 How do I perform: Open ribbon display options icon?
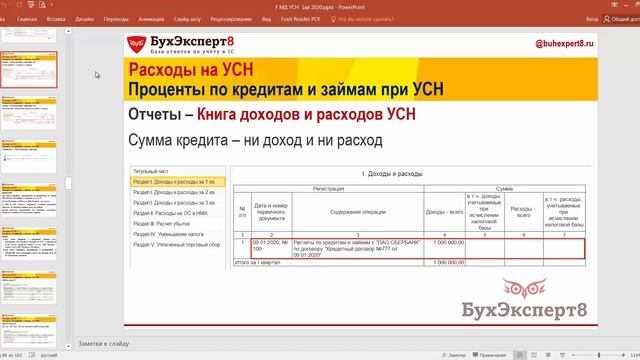(x=614, y=5)
